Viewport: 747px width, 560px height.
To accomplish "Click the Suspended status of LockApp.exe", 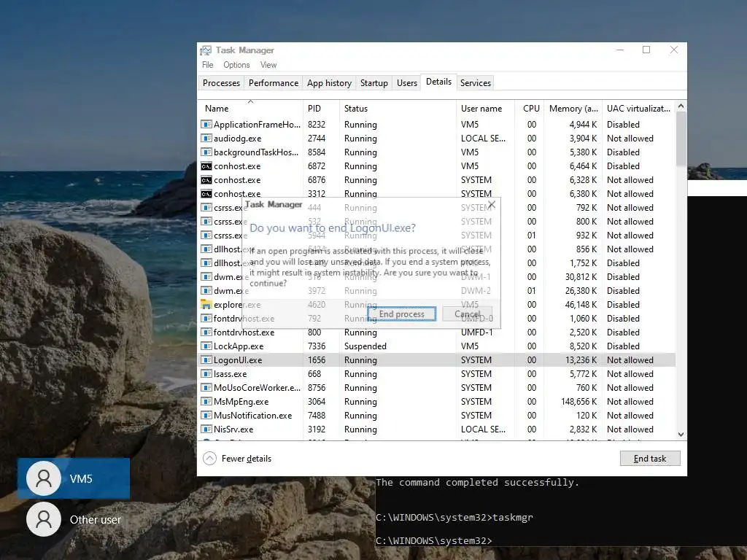I will point(365,346).
